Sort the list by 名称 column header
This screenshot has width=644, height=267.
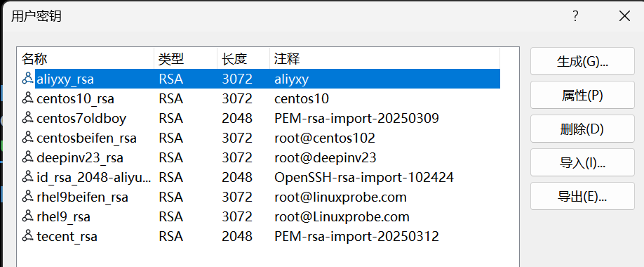pyautogui.click(x=86, y=59)
